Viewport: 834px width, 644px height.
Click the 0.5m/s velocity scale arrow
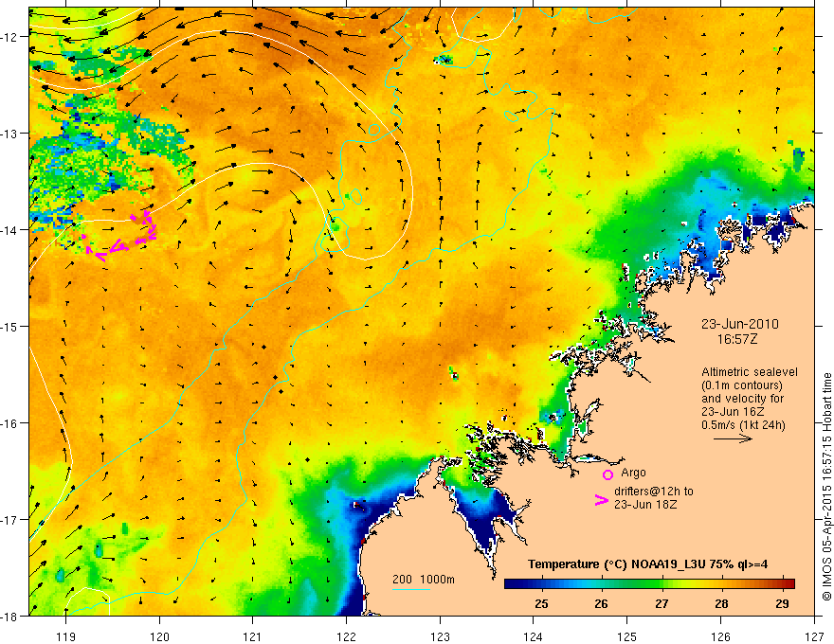click(733, 438)
